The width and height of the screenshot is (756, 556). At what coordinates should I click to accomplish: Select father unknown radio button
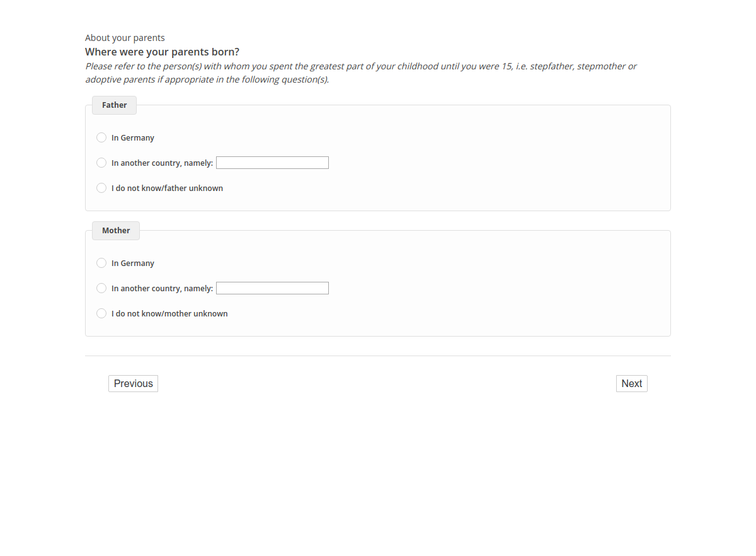click(101, 188)
